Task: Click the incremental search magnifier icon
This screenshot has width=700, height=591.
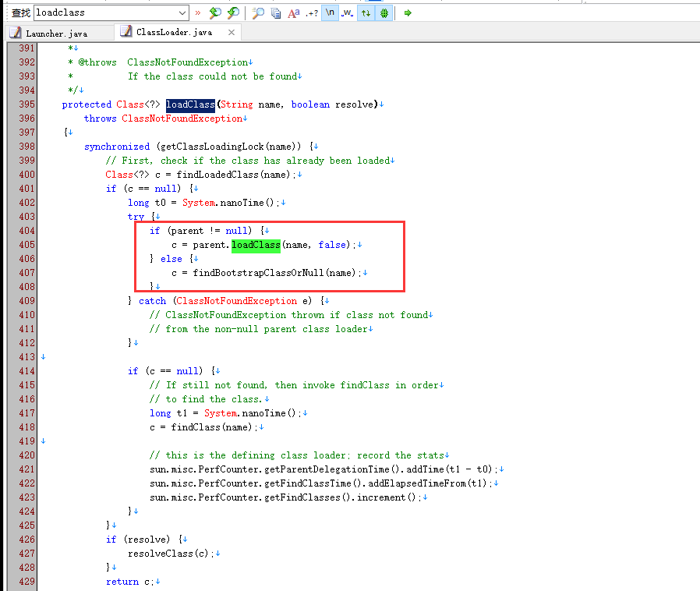Action: (256, 12)
